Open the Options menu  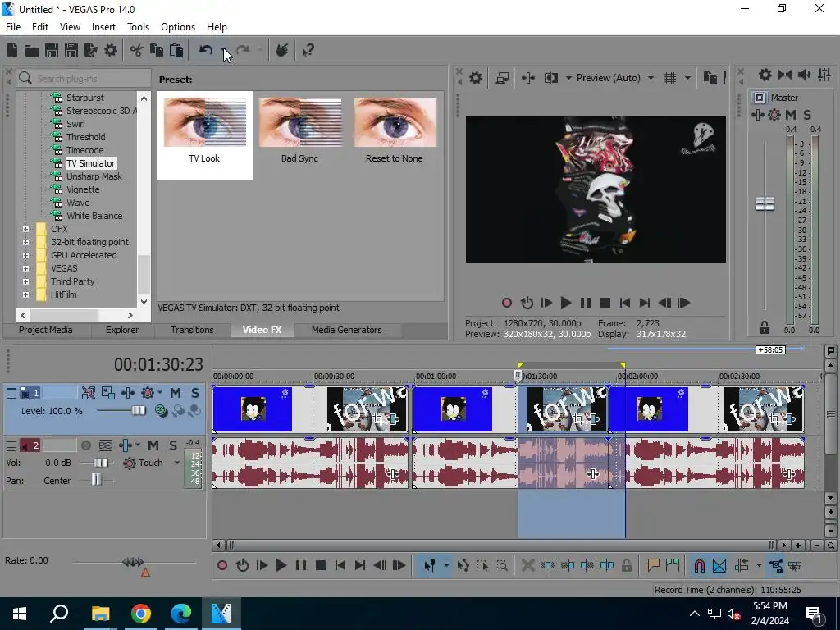point(178,27)
